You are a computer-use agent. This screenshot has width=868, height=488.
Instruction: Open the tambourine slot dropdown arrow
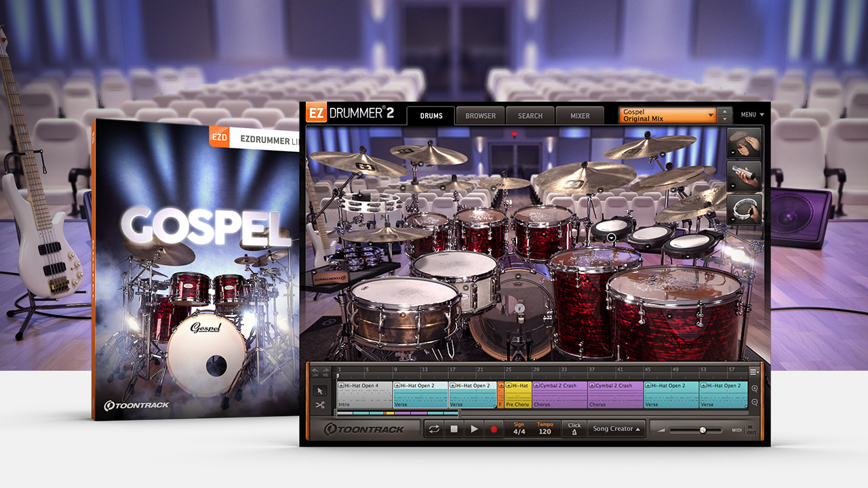[x=733, y=220]
